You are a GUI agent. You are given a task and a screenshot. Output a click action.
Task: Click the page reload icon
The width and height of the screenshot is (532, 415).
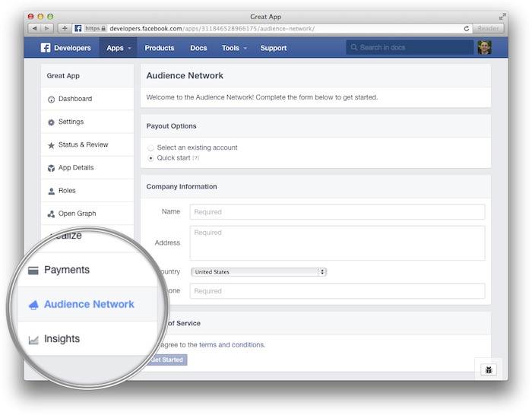click(x=467, y=29)
